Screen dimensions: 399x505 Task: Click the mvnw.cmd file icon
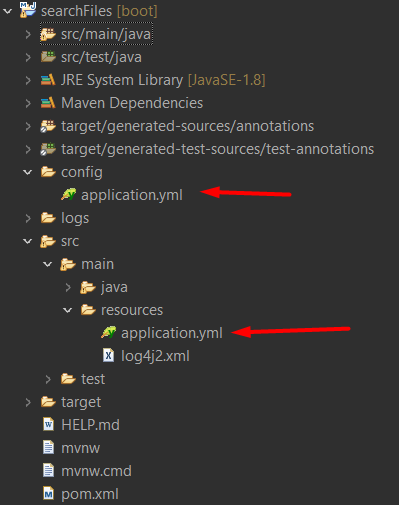(48, 471)
